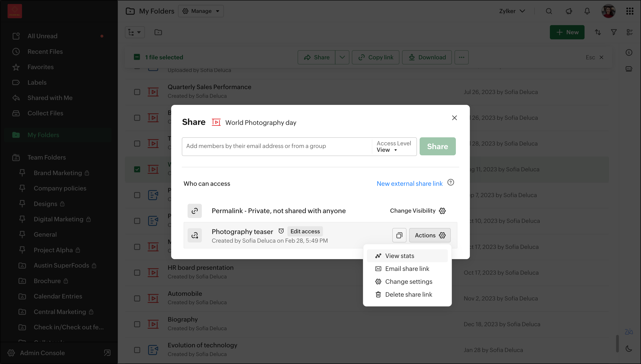641x364 pixels.
Task: Focus the add members email field
Action: pos(277,146)
